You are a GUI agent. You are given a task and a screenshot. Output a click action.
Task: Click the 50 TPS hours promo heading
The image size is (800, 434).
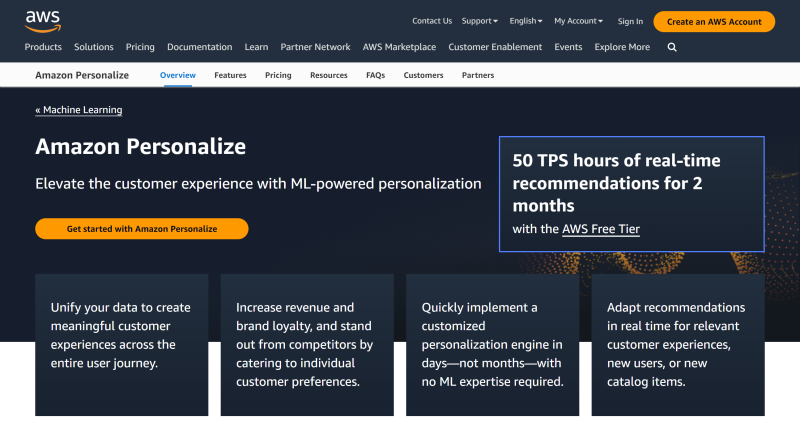tap(616, 183)
